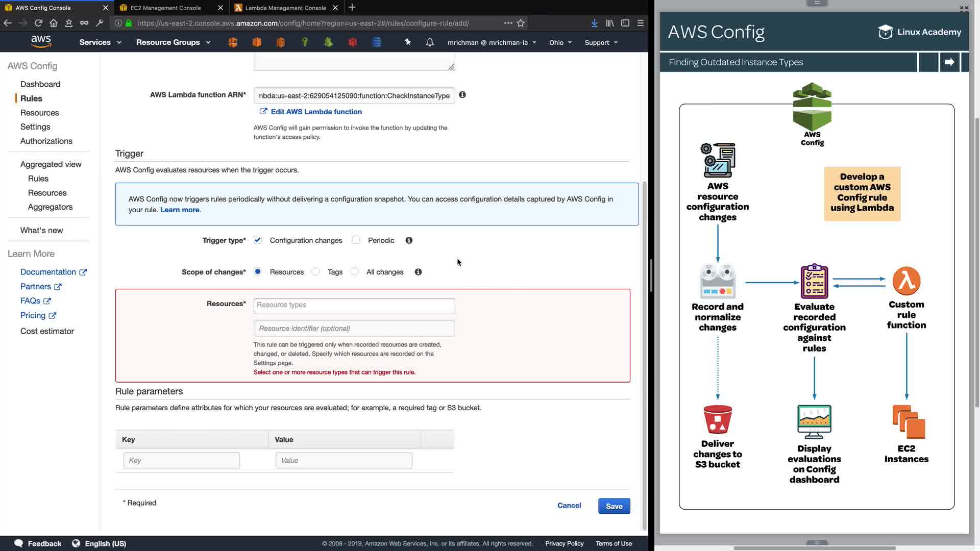Image resolution: width=980 pixels, height=551 pixels.
Task: Uncheck the Configuration changes checkbox
Action: click(258, 240)
